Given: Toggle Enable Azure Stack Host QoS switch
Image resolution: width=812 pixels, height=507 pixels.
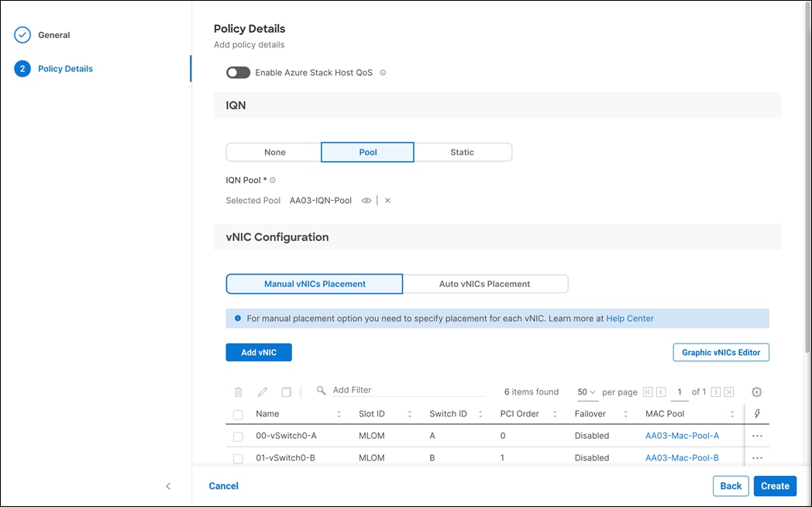Looking at the screenshot, I should coord(238,72).
